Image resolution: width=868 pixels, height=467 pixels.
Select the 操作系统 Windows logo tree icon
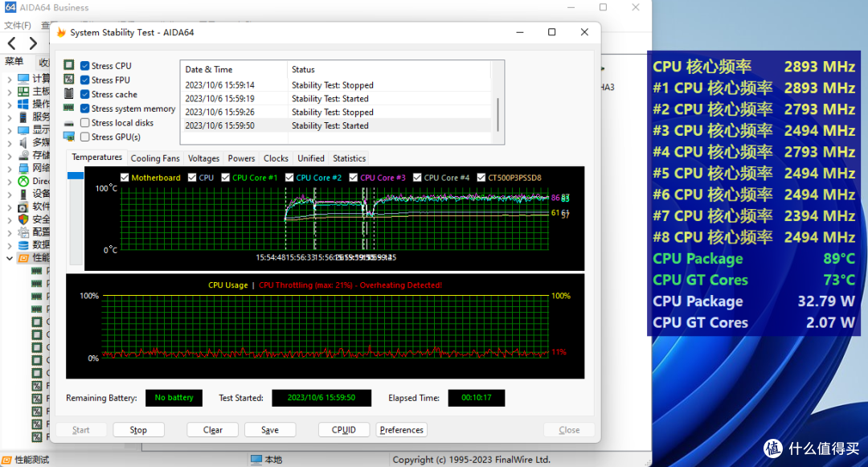pos(23,104)
